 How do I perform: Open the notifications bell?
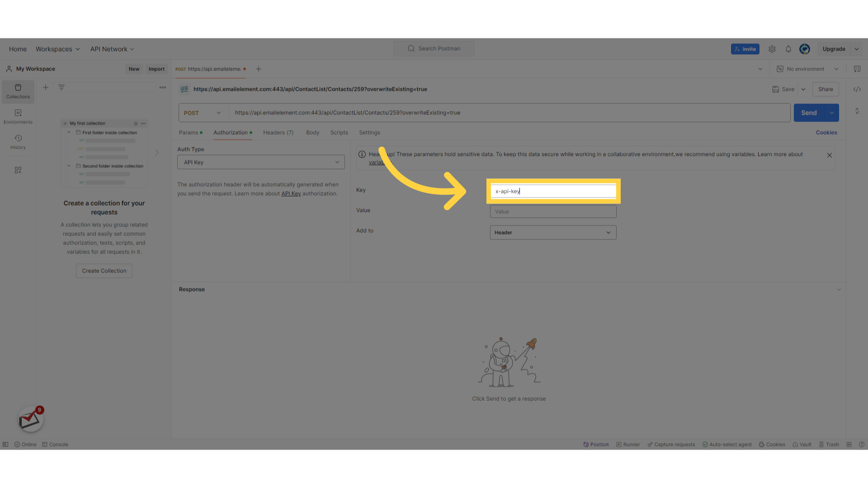click(788, 49)
